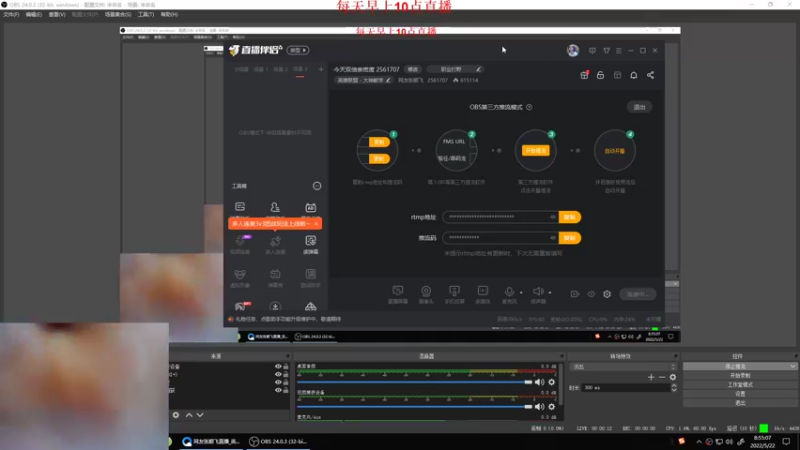Open the 类型 mode selector pill beside logo
The image size is (800, 450).
pyautogui.click(x=298, y=50)
